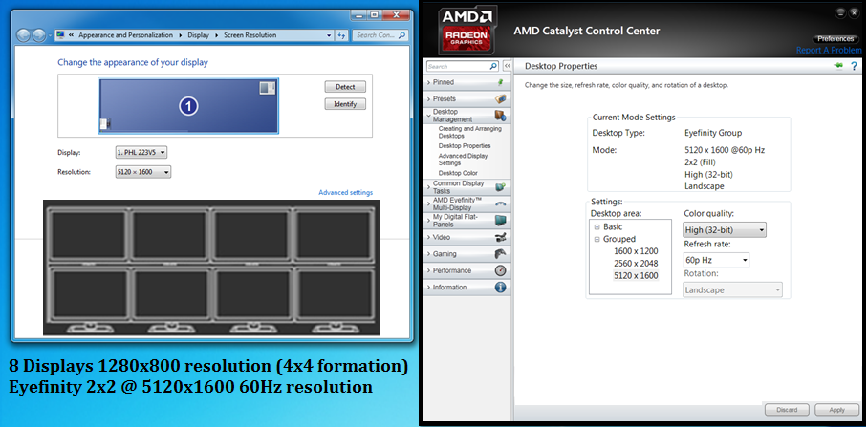The height and width of the screenshot is (428, 868).
Task: Click refresh button beside address bar
Action: [x=342, y=35]
